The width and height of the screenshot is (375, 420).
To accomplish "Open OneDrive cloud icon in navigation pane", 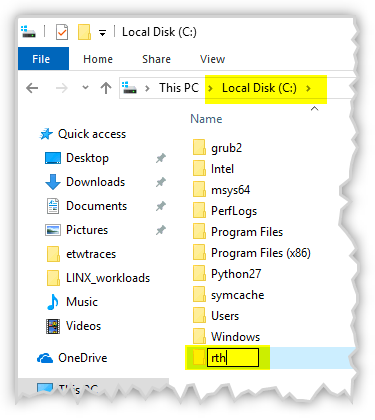I will [x=45, y=358].
